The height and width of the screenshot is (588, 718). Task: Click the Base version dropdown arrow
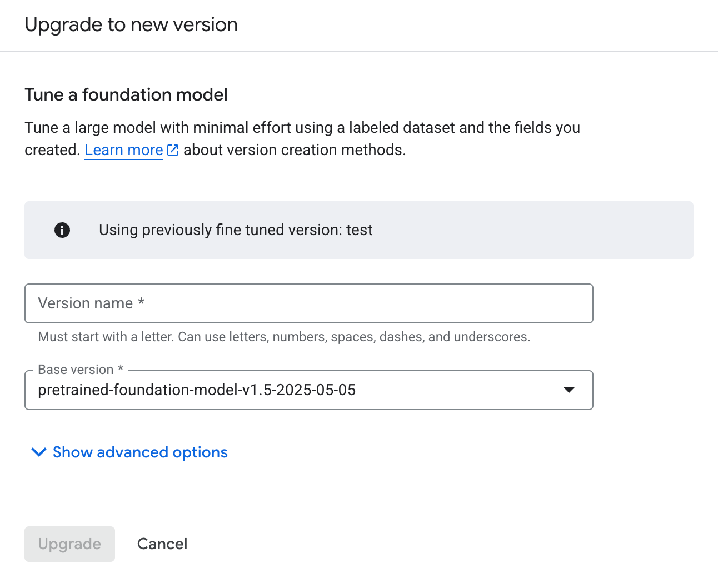(569, 390)
